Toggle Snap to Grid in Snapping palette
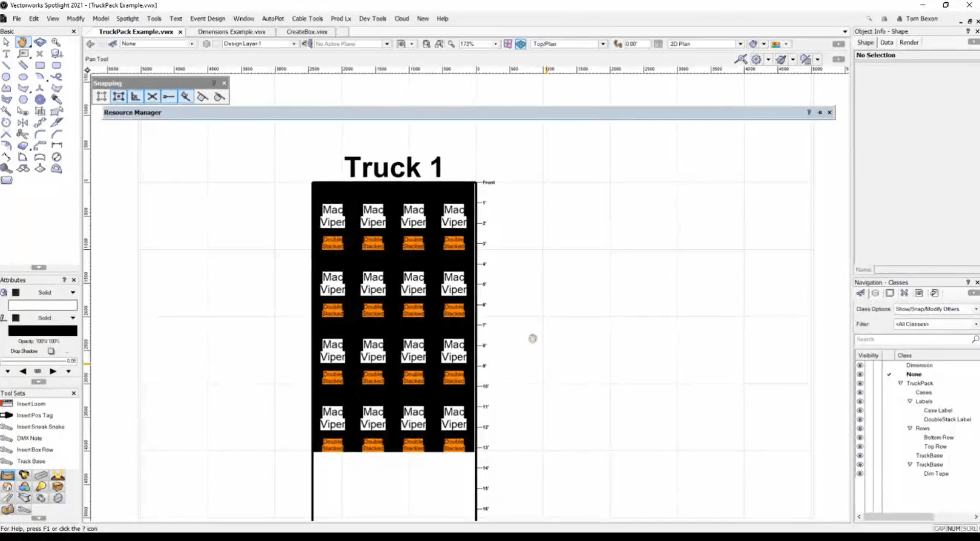 click(102, 97)
